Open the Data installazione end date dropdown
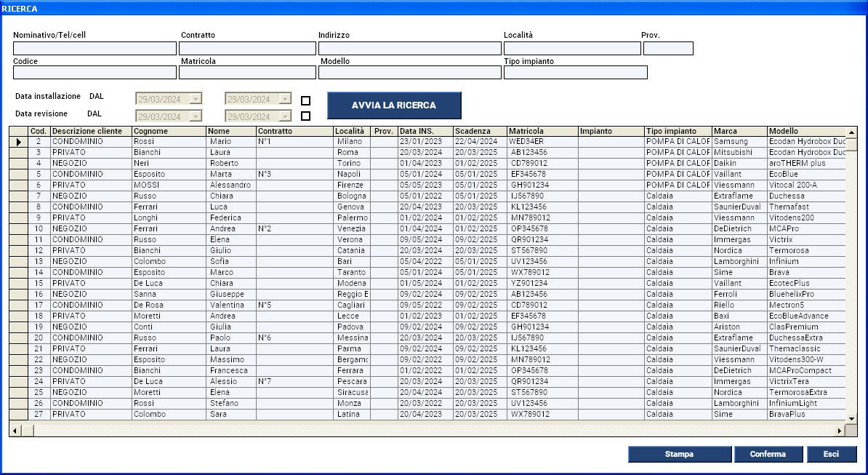 click(x=284, y=99)
